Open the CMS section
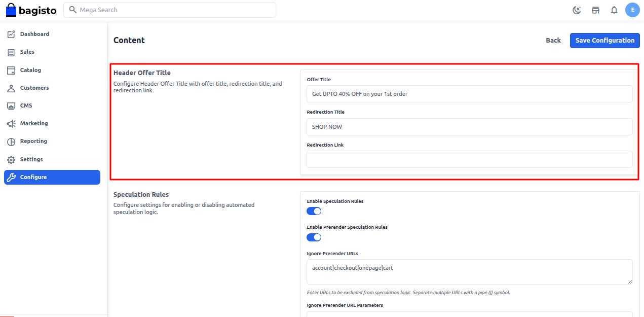644x317 pixels. [26, 106]
